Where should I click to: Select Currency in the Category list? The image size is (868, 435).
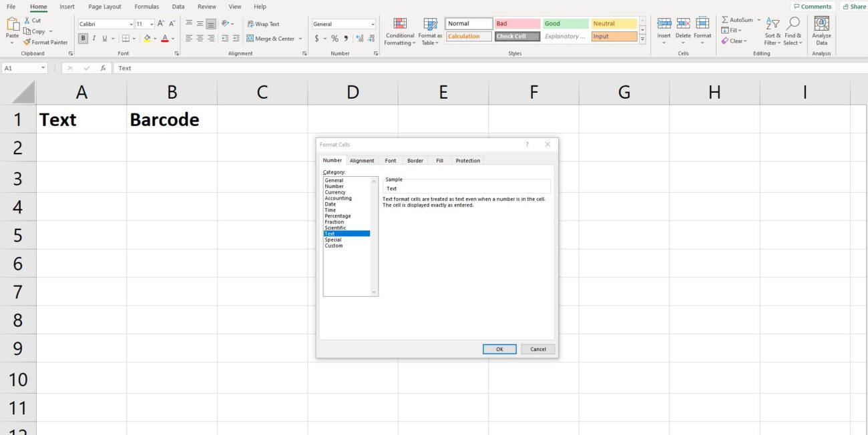point(335,192)
